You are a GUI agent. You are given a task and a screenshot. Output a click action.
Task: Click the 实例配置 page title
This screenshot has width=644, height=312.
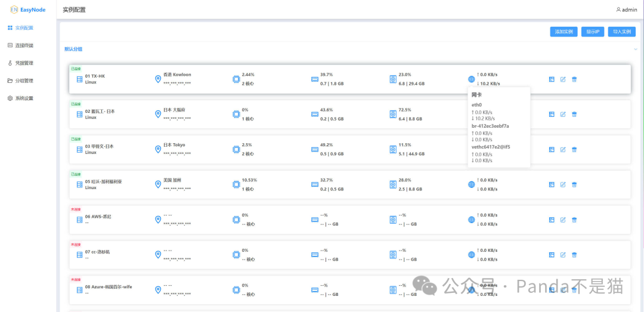pos(75,10)
